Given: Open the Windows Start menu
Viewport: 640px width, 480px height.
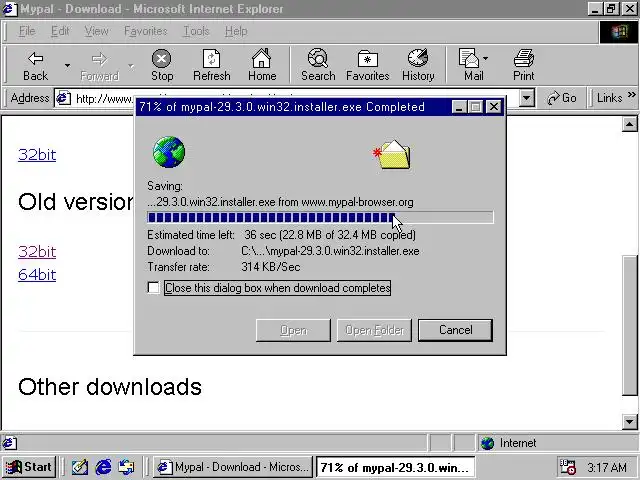Looking at the screenshot, I should point(29,467).
